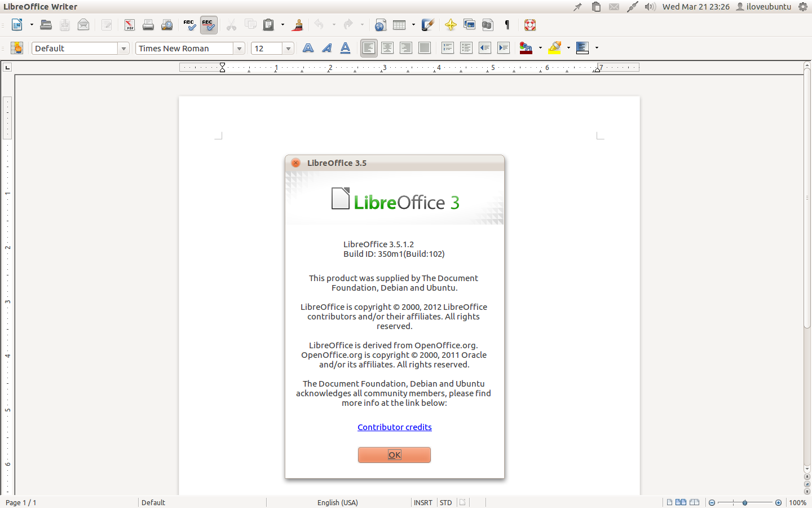The width and height of the screenshot is (812, 508).
Task: Click the Export as PDF icon
Action: pyautogui.click(x=130, y=25)
